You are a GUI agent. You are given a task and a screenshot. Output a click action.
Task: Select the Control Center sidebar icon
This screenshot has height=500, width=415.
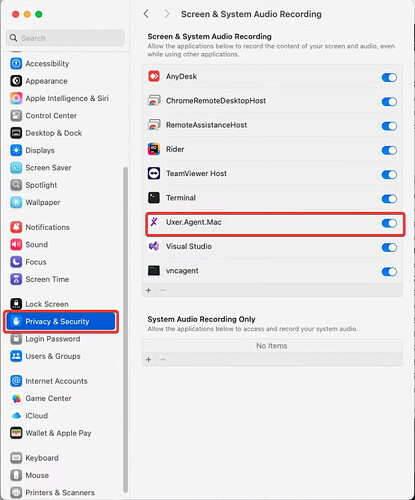[16, 115]
